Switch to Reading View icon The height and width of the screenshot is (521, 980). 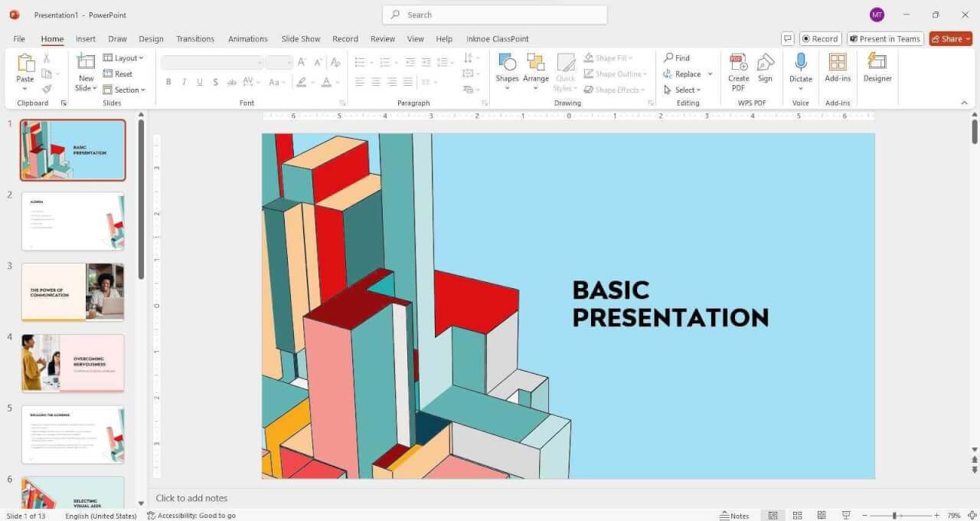tap(822, 516)
